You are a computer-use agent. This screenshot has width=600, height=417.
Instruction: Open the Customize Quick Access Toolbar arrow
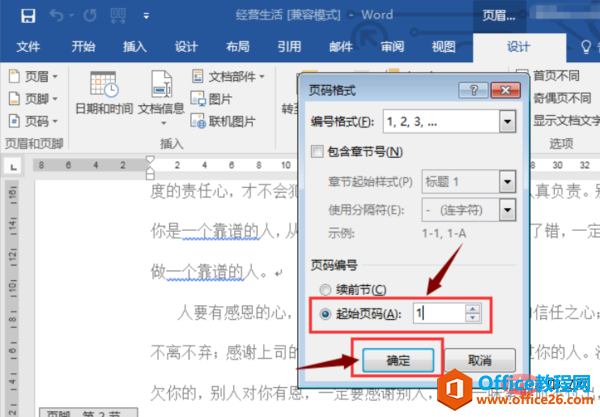pos(146,16)
